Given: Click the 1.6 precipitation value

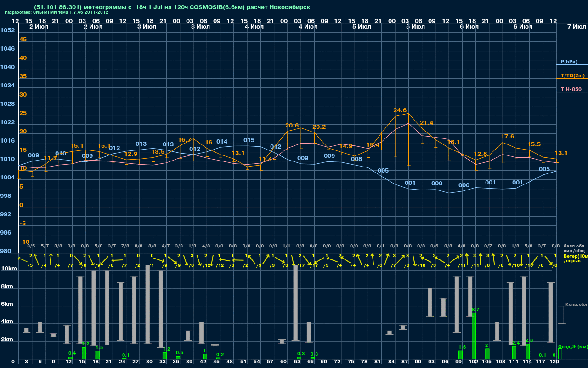Looking at the screenshot, I should tap(462, 347).
